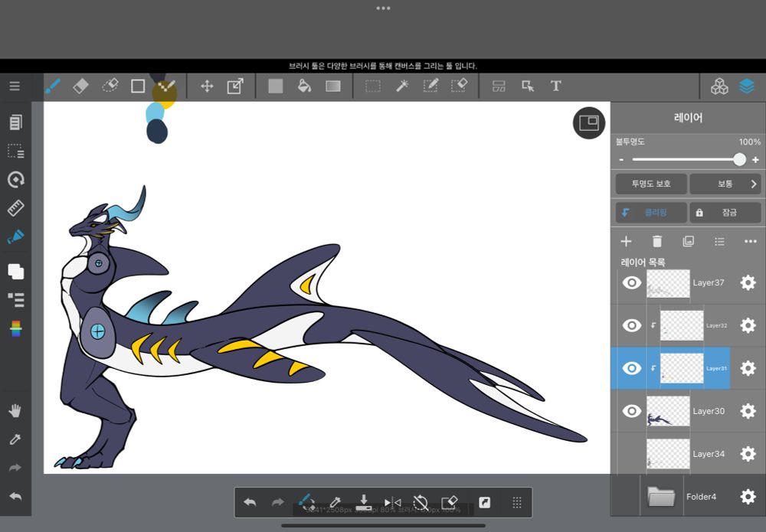Screen dimensions: 766x532
Task: Select the Layer30 thumbnail
Action: 668,411
